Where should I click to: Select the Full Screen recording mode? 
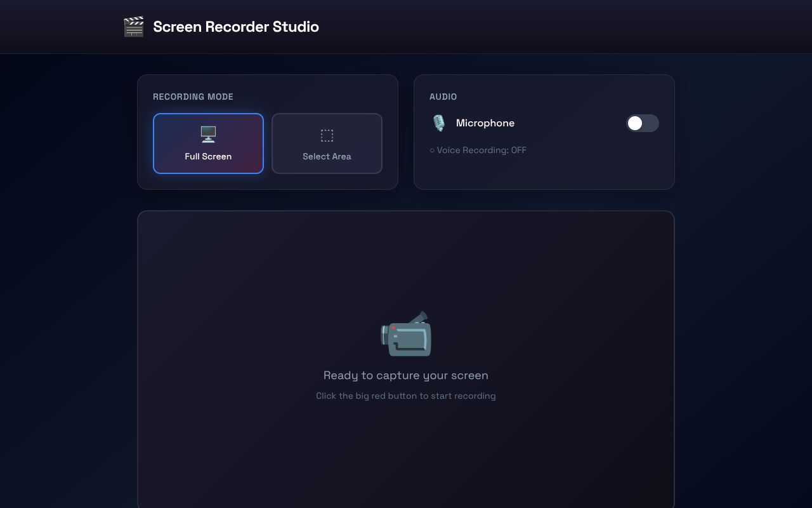tap(208, 144)
